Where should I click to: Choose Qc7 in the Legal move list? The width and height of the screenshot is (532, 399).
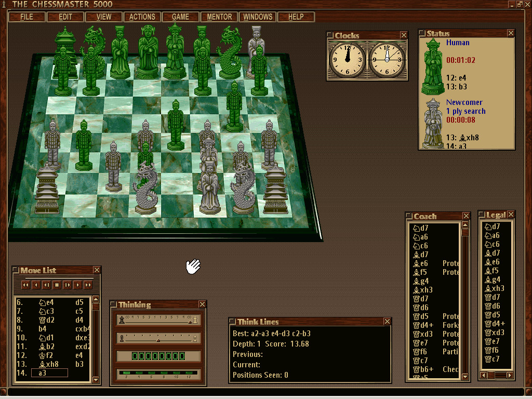[492, 359]
